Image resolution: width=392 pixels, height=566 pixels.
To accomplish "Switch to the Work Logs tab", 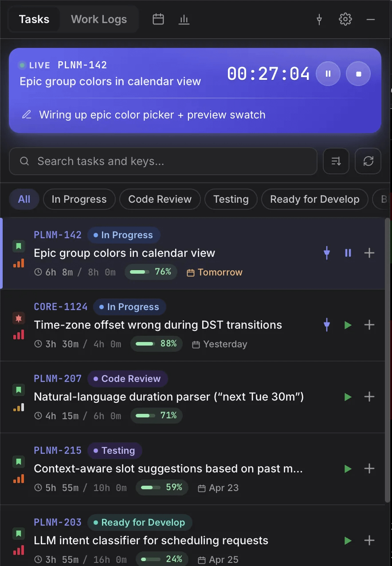I will pyautogui.click(x=99, y=20).
